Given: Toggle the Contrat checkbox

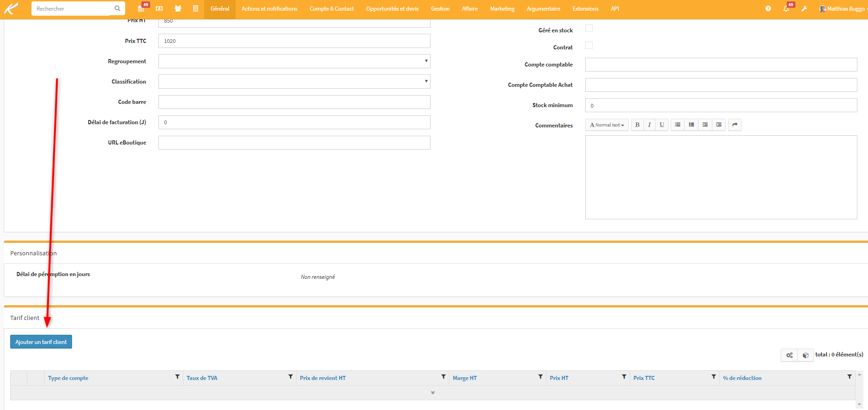Looking at the screenshot, I should tap(589, 45).
